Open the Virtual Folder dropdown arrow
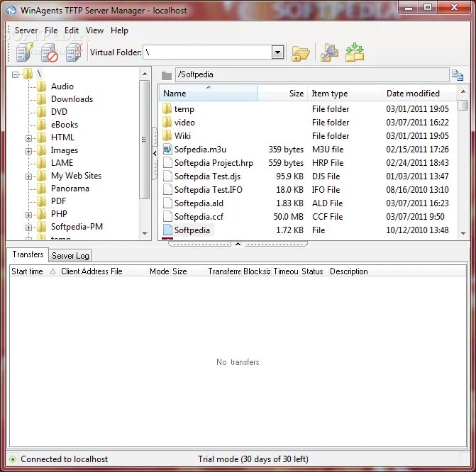Screen dimensions: 476x472 click(x=277, y=52)
